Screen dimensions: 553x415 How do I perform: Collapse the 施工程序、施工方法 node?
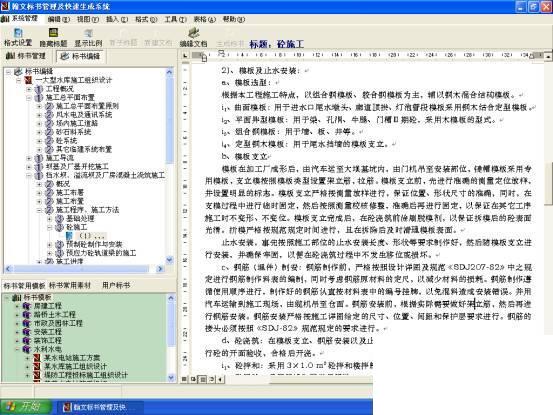40,210
